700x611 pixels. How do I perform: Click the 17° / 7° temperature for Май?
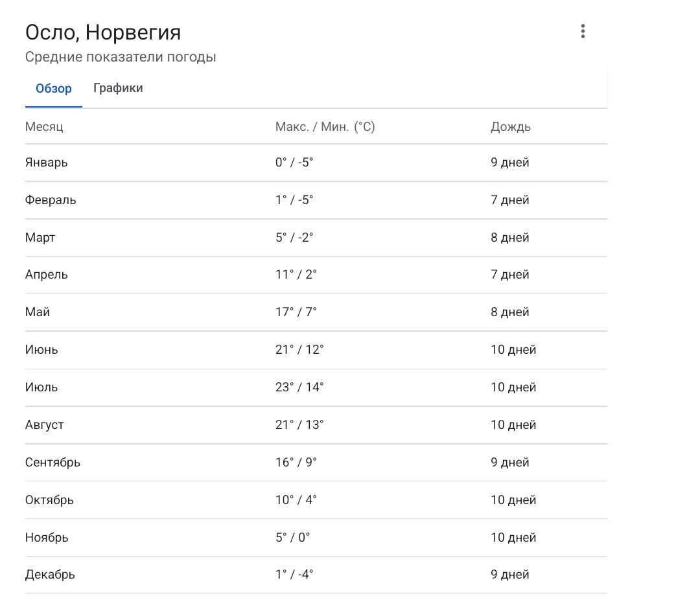tap(296, 312)
